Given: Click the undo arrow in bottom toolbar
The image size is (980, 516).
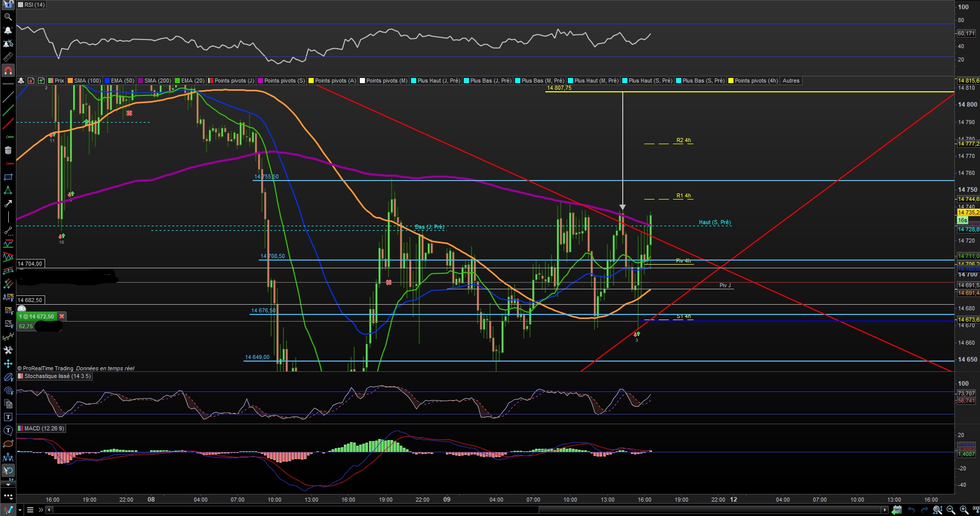Looking at the screenshot, I should pyautogui.click(x=911, y=510).
